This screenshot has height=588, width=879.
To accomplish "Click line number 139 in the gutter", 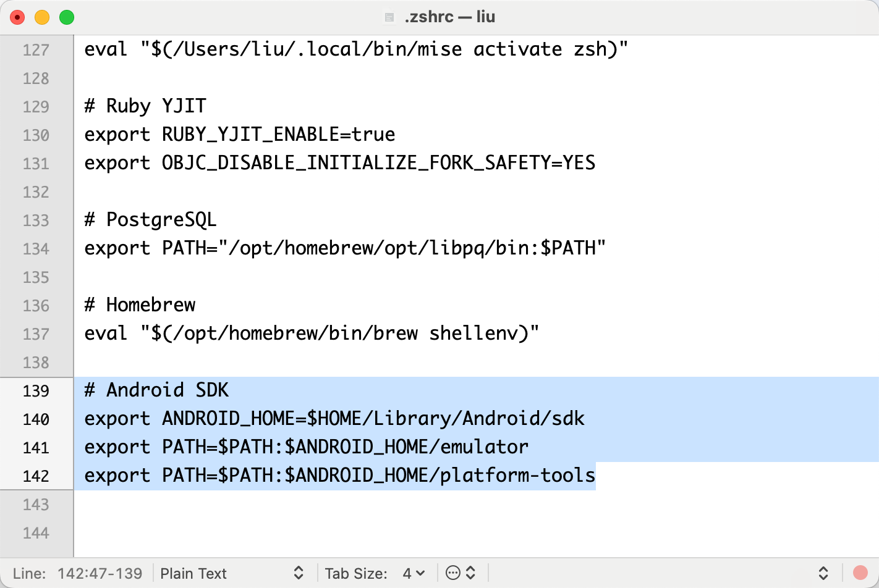I will (36, 391).
